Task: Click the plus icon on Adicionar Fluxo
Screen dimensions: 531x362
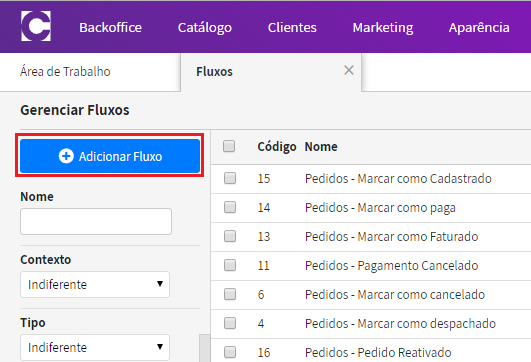Action: (x=66, y=156)
